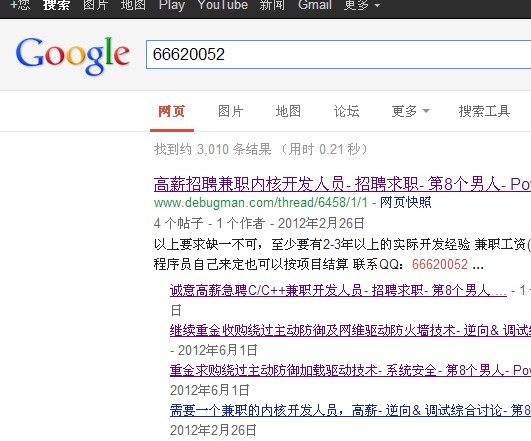Open the +您 link in top bar

tap(20, 5)
